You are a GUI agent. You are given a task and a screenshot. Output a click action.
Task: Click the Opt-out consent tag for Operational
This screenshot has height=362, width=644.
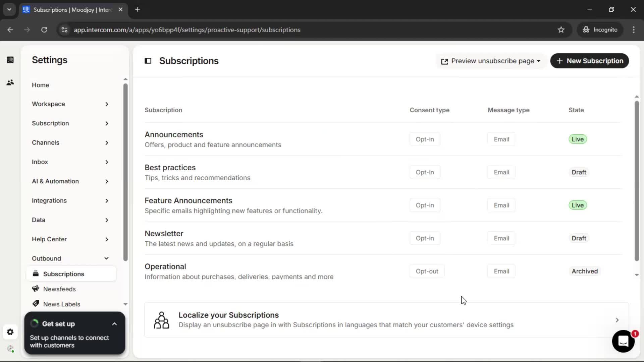427,271
